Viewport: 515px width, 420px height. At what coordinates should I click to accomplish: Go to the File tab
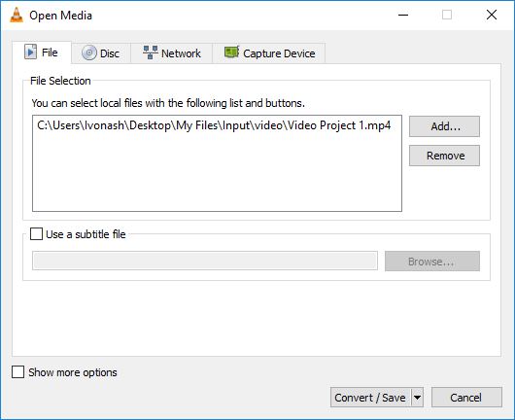click(42, 52)
